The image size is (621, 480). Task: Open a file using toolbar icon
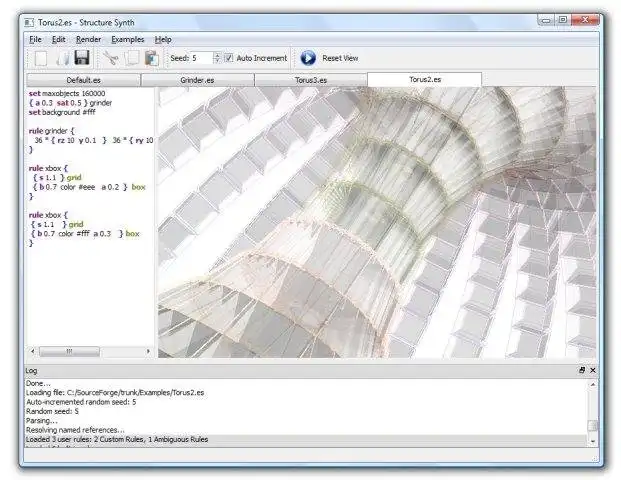pos(63,58)
